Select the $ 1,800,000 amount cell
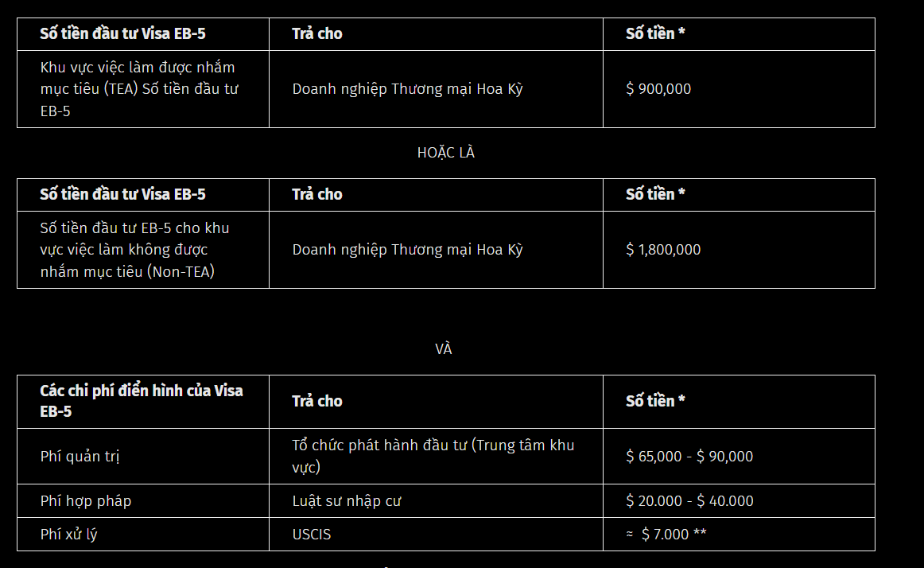This screenshot has width=924, height=568. pos(663,250)
